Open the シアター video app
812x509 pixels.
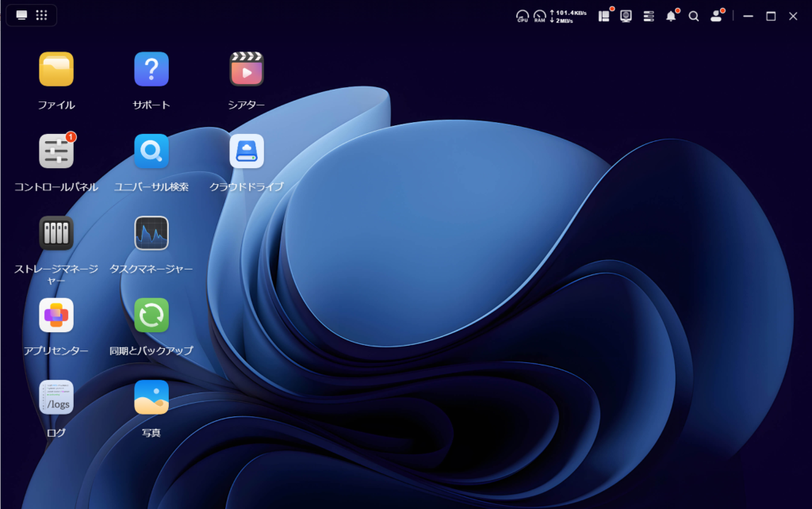tap(247, 70)
